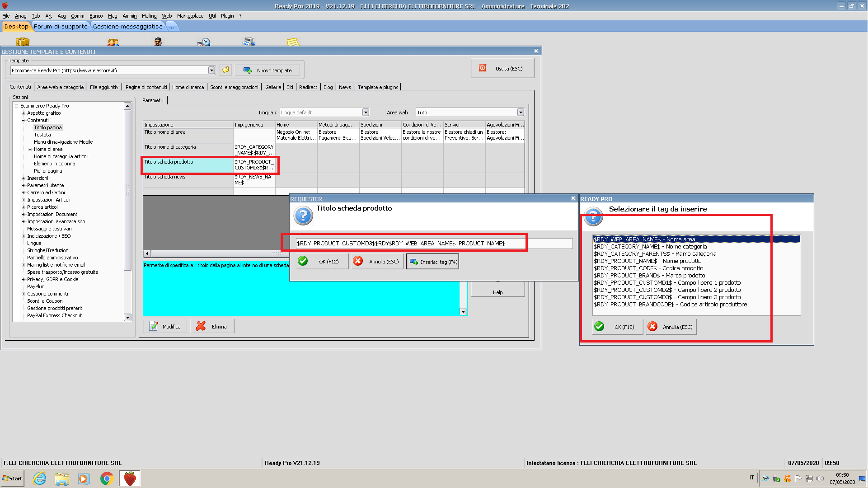Switch to the Sconti e maggiorazioni tab
868x488 pixels.
[234, 87]
